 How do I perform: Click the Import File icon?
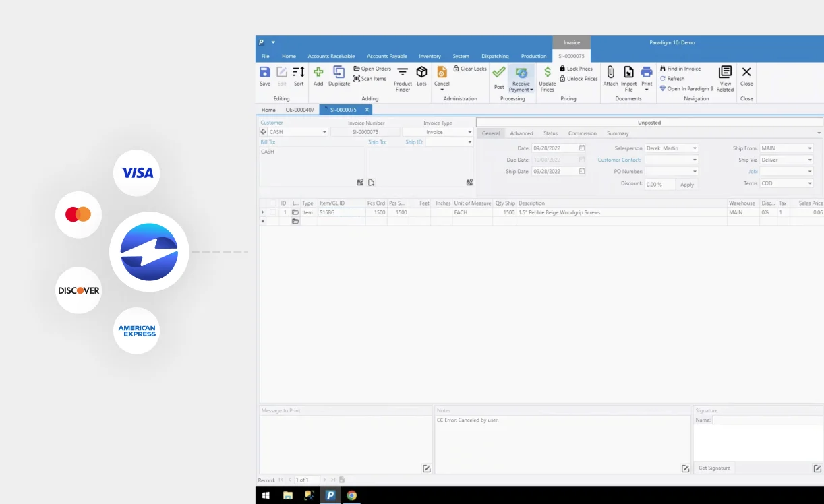click(x=628, y=72)
